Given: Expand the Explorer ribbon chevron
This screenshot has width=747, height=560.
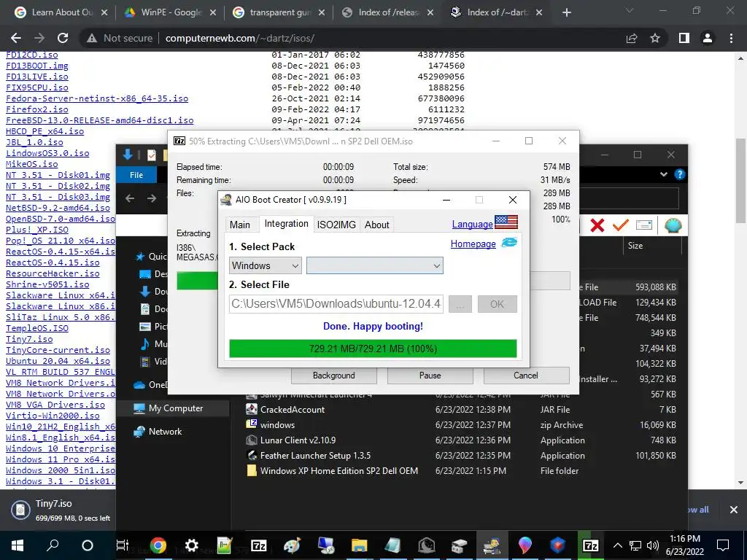Looking at the screenshot, I should pos(664,175).
